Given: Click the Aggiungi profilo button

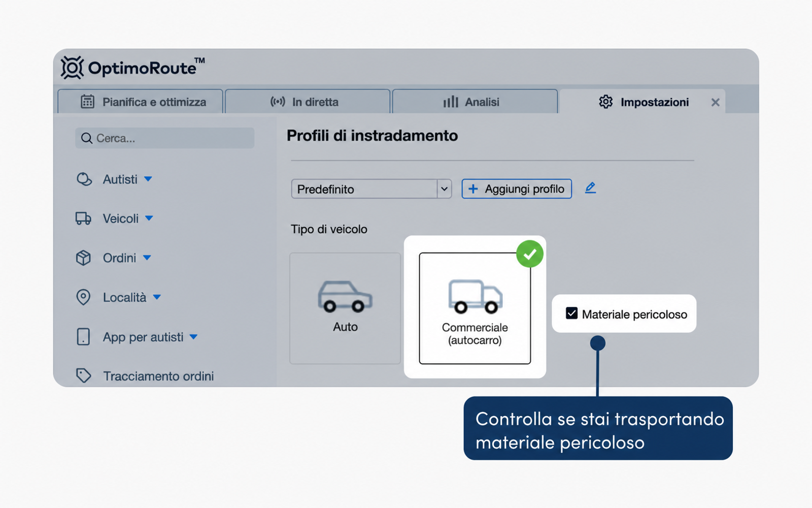Looking at the screenshot, I should pos(517,189).
